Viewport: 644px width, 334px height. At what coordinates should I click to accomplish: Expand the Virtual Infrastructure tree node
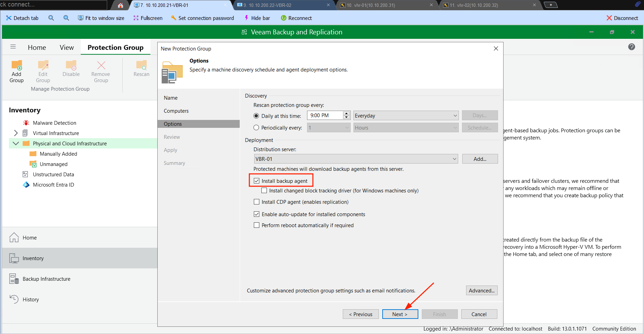pos(16,133)
